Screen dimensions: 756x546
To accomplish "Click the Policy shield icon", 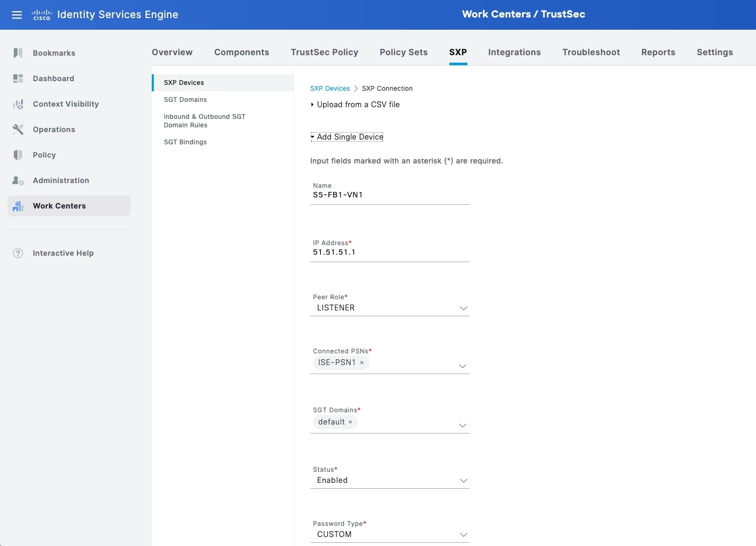I will (x=18, y=155).
